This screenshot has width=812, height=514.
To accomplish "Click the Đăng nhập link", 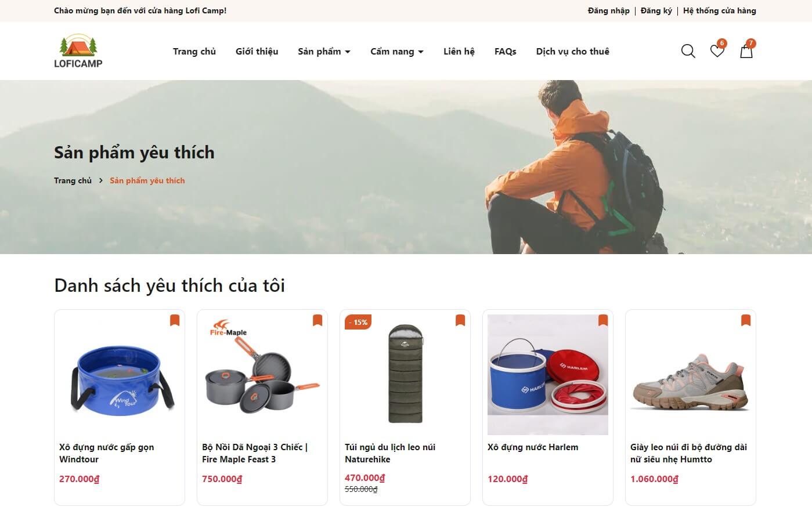I will (608, 10).
